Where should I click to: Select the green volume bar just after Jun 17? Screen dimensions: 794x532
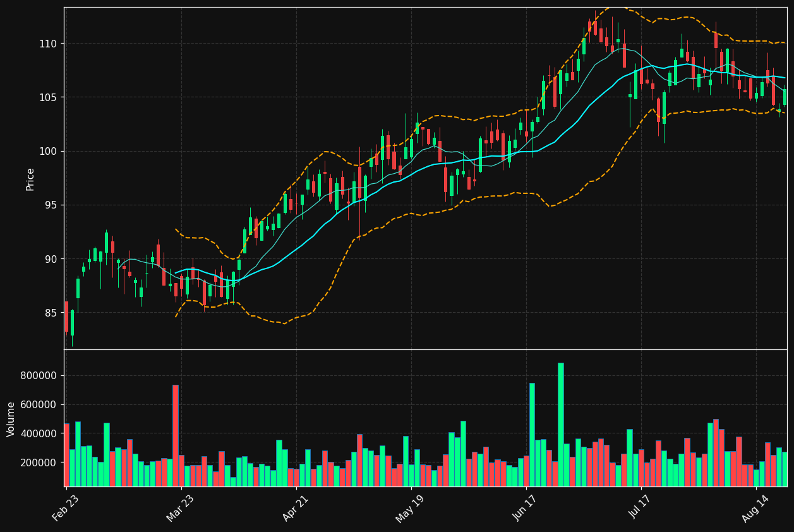(x=532, y=435)
